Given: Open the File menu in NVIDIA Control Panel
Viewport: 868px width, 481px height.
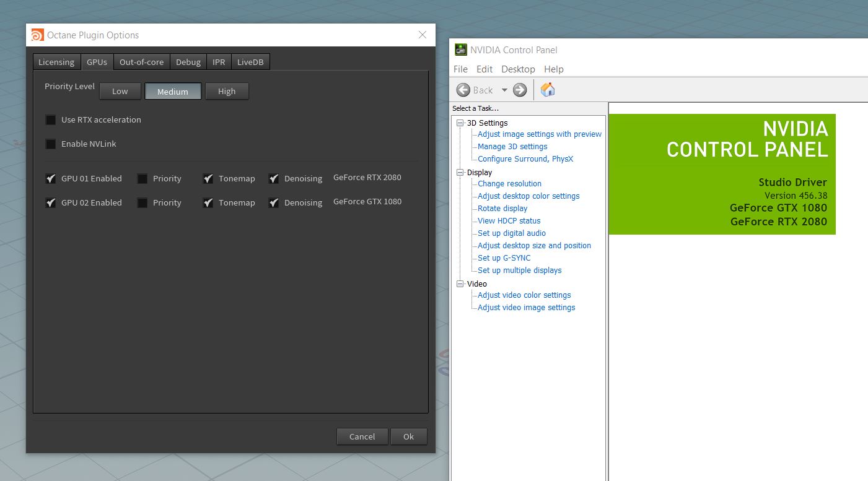Looking at the screenshot, I should [x=460, y=69].
